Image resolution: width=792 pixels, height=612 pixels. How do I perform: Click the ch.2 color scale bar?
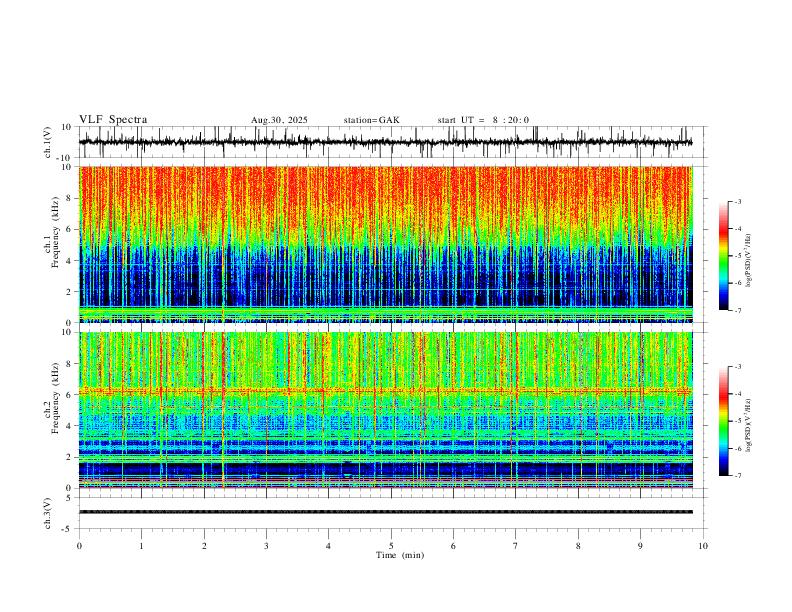click(723, 421)
